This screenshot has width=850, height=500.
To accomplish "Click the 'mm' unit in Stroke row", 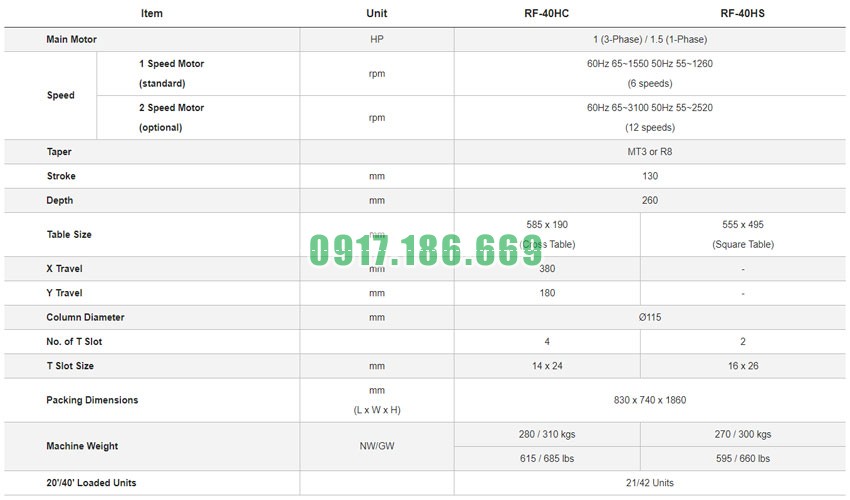I will pyautogui.click(x=377, y=177).
